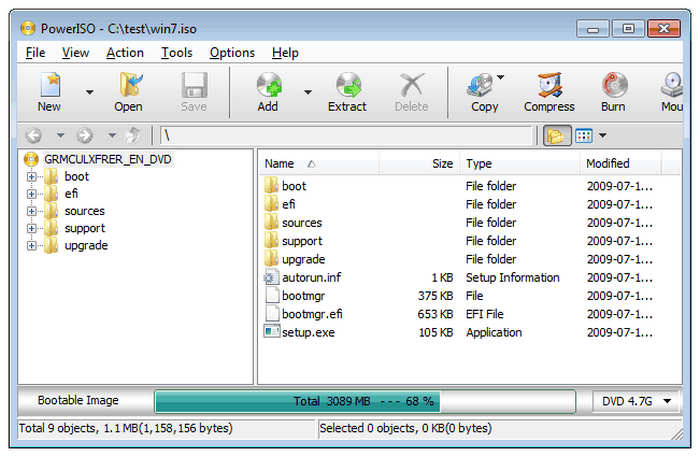Select the bootmgr file row

tap(458, 296)
